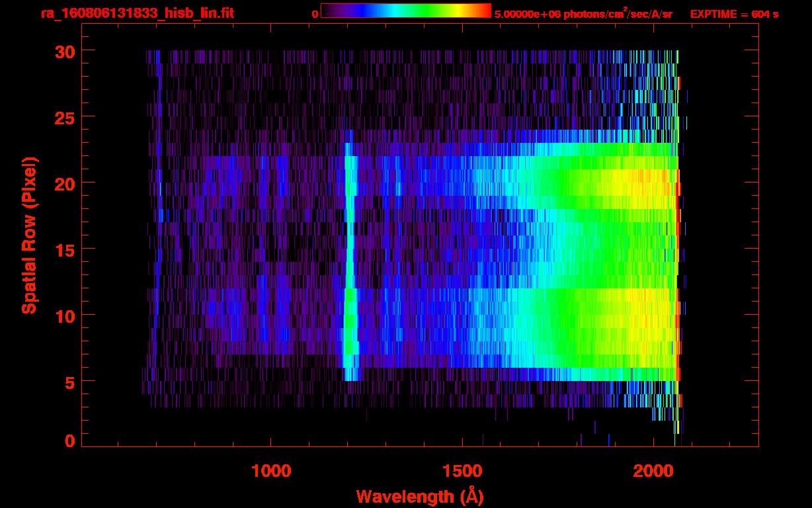The height and width of the screenshot is (508, 812).
Task: Click the Wavelength (Å) axis title
Action: click(x=420, y=496)
